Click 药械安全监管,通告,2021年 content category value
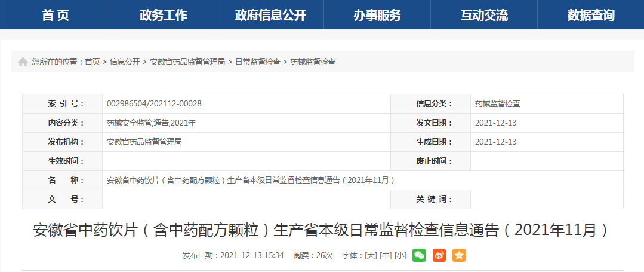This screenshot has width=644, height=272. pyautogui.click(x=151, y=123)
